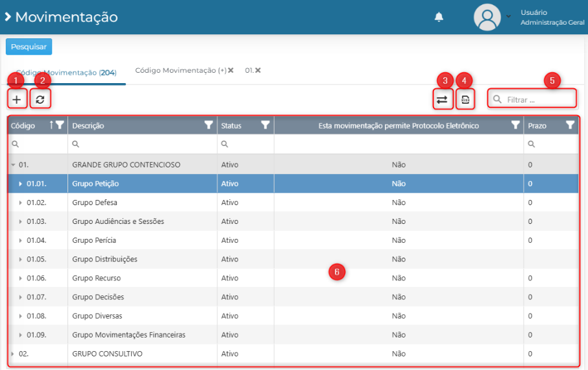The image size is (588, 370).
Task: Expand the 01.09. Movimentações Financeiras row
Action: tap(21, 335)
